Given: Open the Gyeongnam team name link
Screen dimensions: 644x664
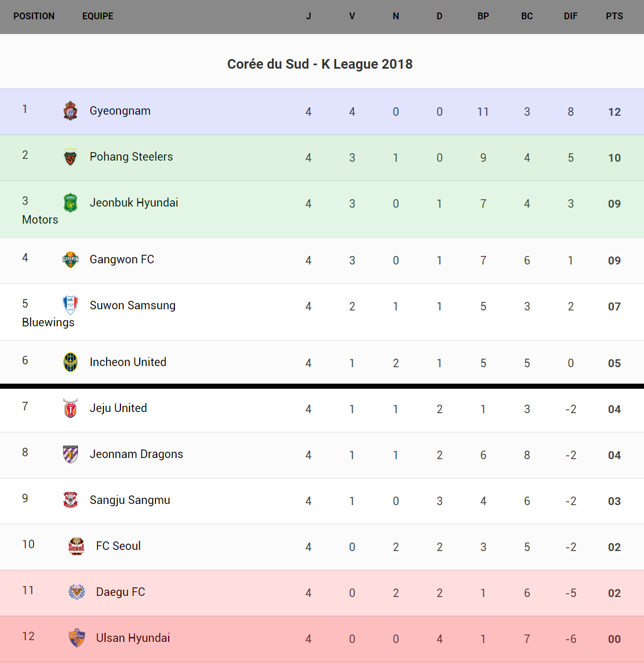Looking at the screenshot, I should pyautogui.click(x=120, y=111).
